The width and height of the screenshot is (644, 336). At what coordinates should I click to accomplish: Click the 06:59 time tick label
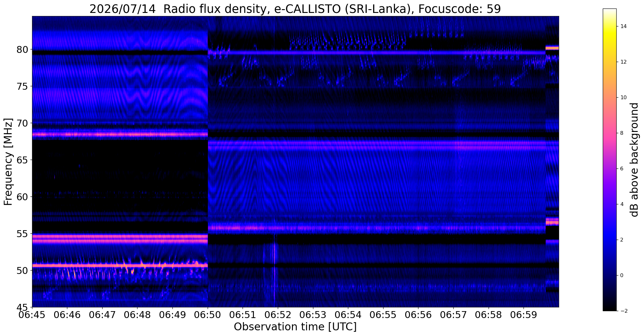[x=524, y=315]
